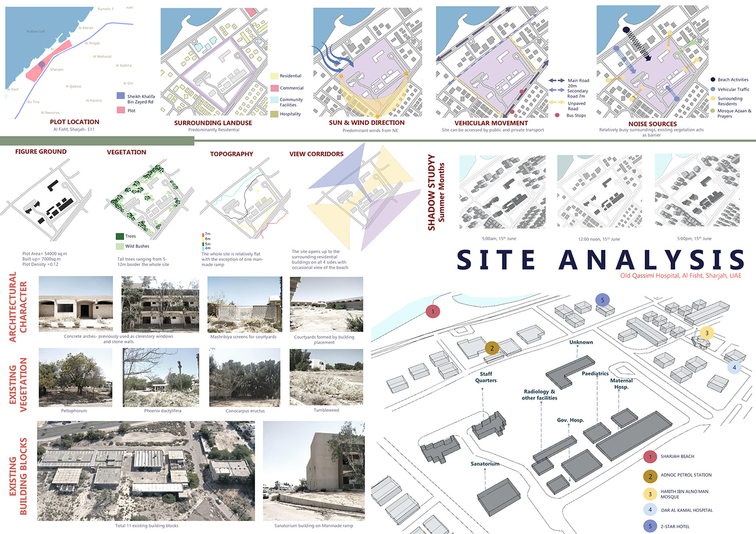The image size is (756, 534).
Task: Open the Tumbleweed vegetation photo
Action: pyautogui.click(x=326, y=377)
